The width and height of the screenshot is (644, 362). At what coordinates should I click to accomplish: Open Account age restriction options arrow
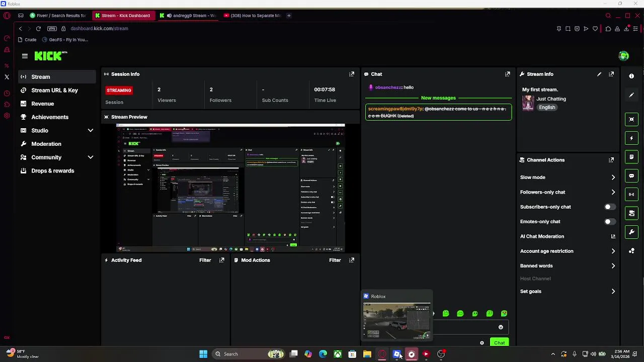[x=613, y=251]
